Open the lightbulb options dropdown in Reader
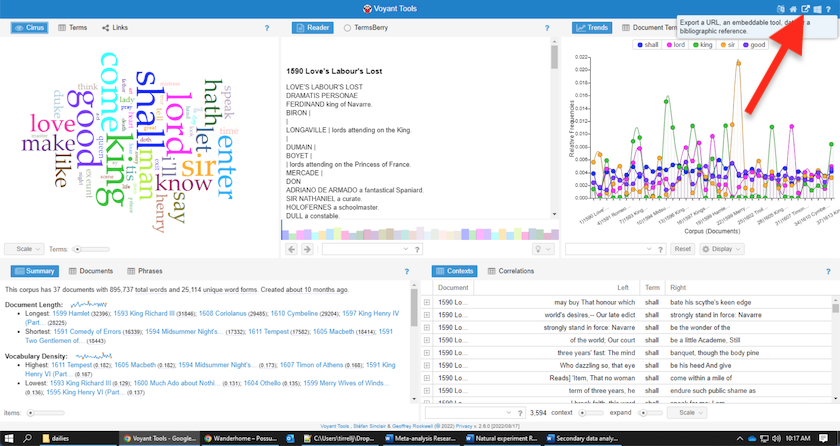The height and width of the screenshot is (446, 840). (x=543, y=249)
